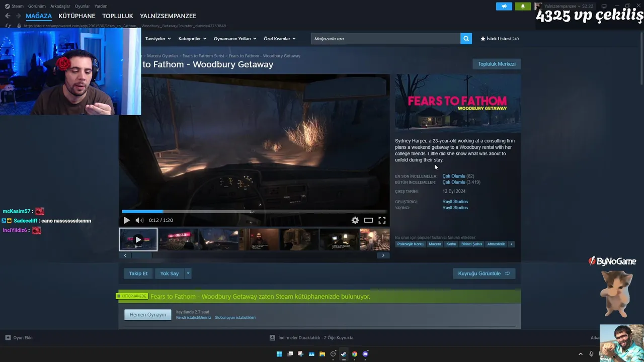Screen dimensions: 644x362
Task: Open the downloads status İndirmeler Duraklatıldı
Action: pyautogui.click(x=311, y=338)
